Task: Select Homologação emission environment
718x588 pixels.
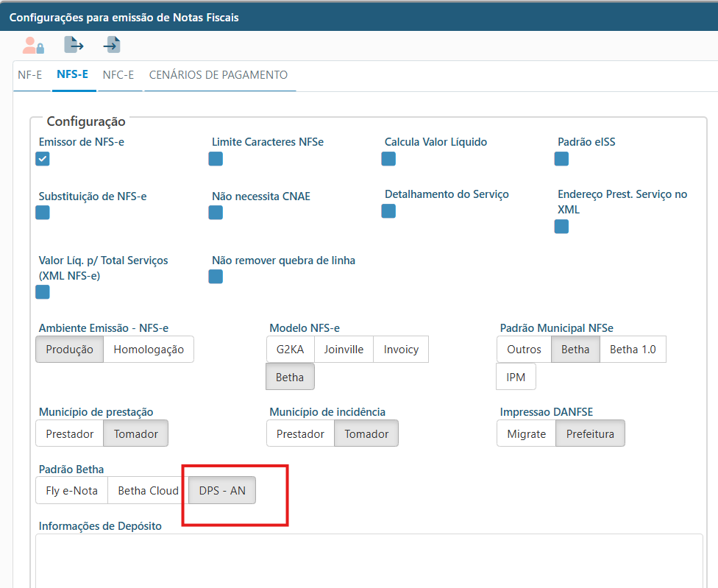Action: click(149, 350)
